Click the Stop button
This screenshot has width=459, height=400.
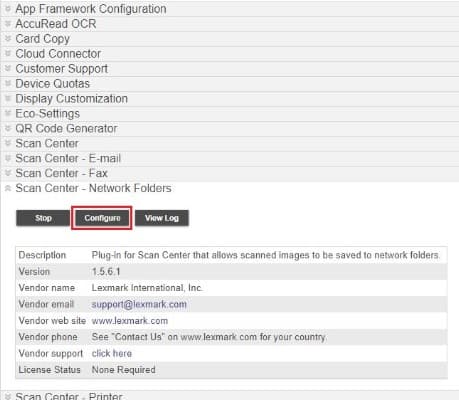[43, 218]
